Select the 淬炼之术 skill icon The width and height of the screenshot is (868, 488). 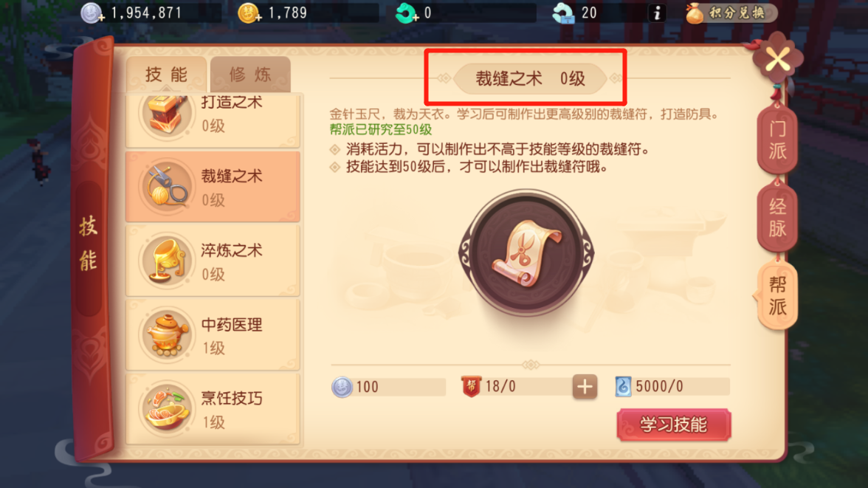click(x=166, y=261)
